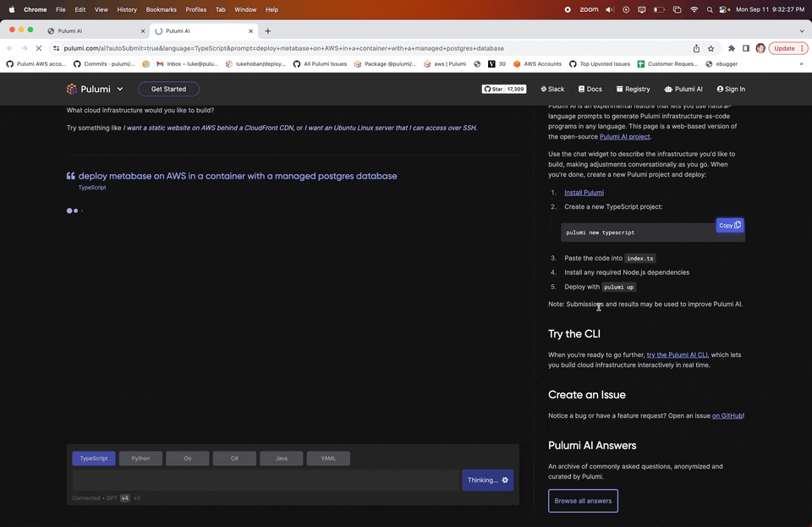Click the Get Started button
Viewport: 812px width, 527px height.
pos(169,89)
